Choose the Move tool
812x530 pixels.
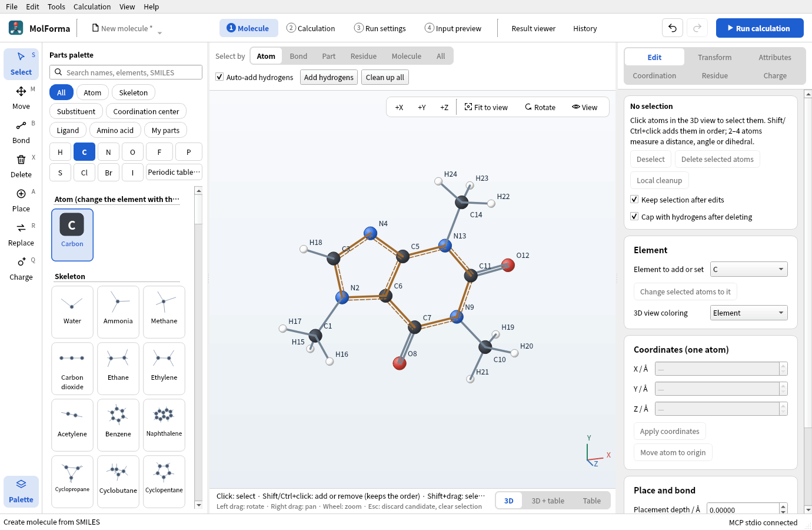[x=21, y=98]
